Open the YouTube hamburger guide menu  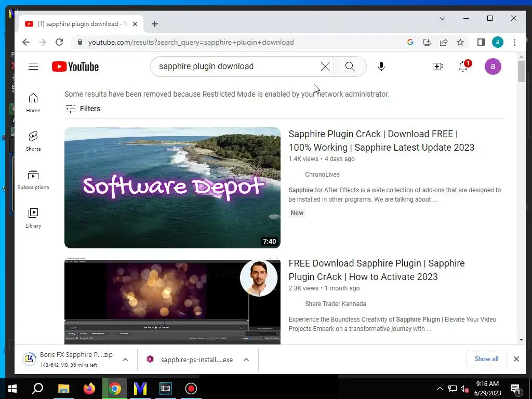point(33,66)
